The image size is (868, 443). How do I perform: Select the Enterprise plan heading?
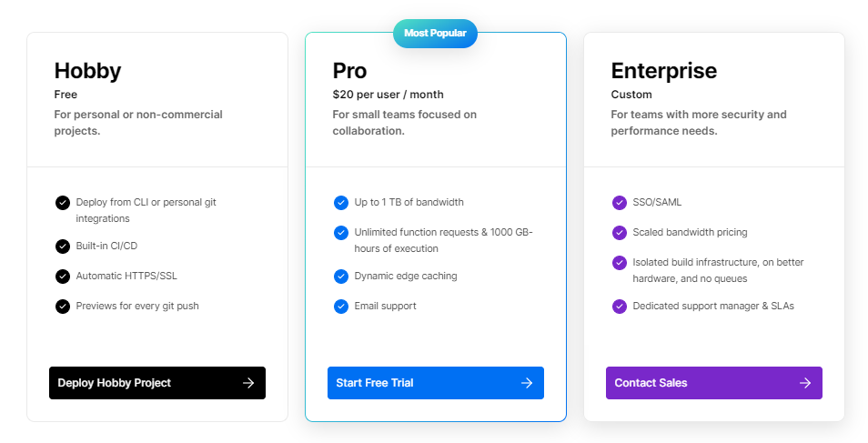[663, 71]
